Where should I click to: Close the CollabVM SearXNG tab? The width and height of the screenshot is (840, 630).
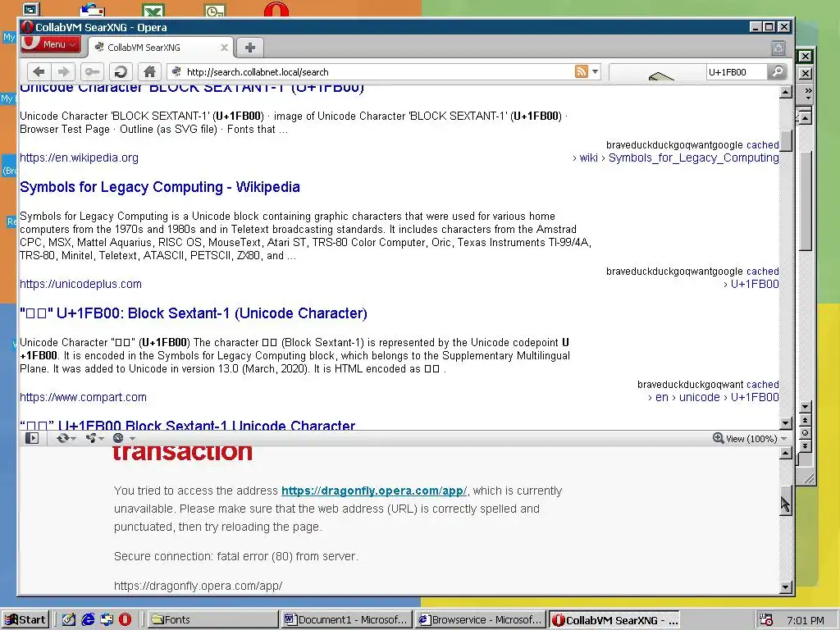point(225,47)
